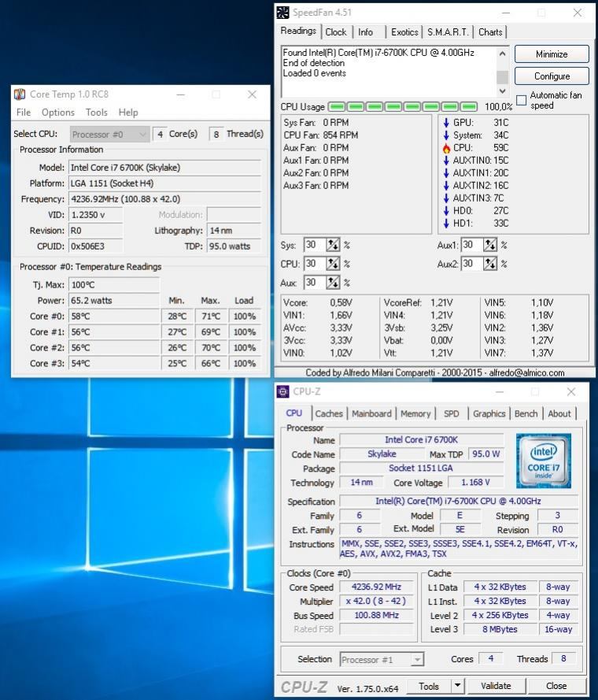Click the Validate button in CPU-Z

[496, 686]
